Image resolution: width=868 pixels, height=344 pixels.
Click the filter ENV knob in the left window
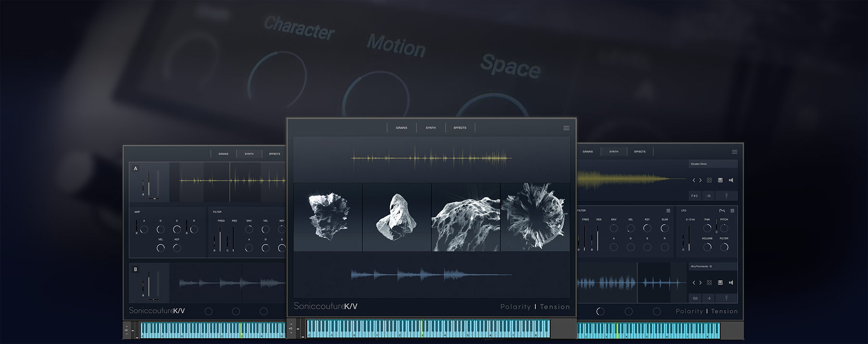tap(249, 229)
